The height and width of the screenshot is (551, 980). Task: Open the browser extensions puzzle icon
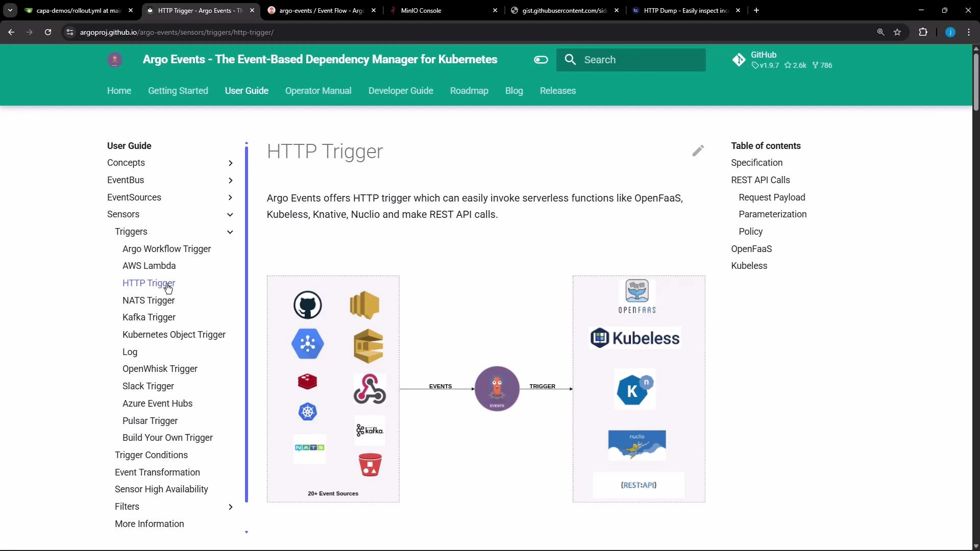pos(923,32)
